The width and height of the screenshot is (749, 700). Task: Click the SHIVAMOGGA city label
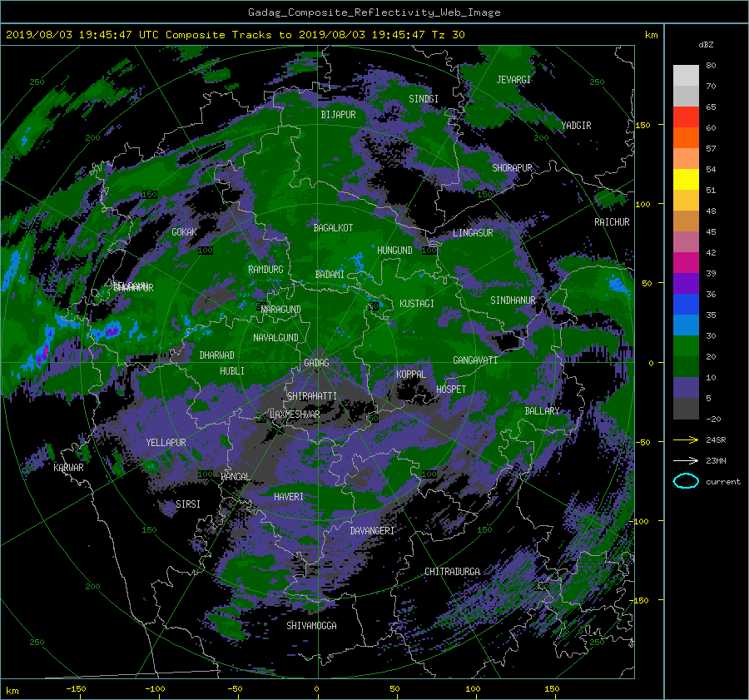click(311, 625)
